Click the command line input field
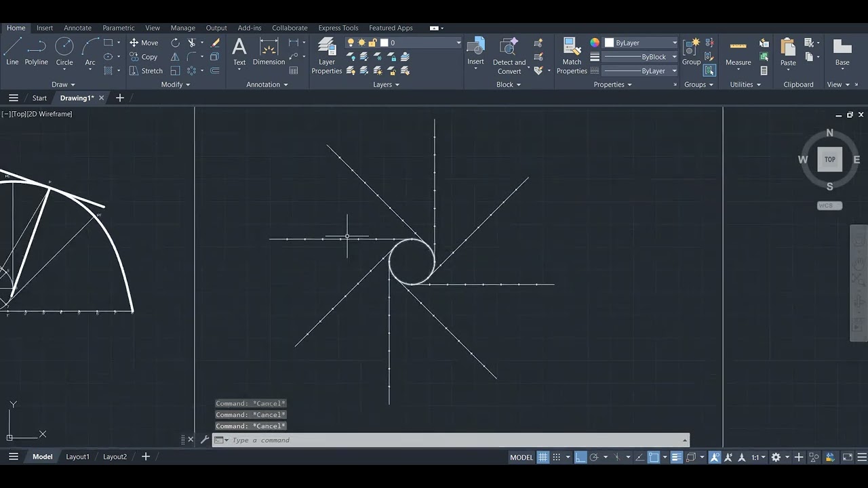Image resolution: width=868 pixels, height=488 pixels. (451, 440)
